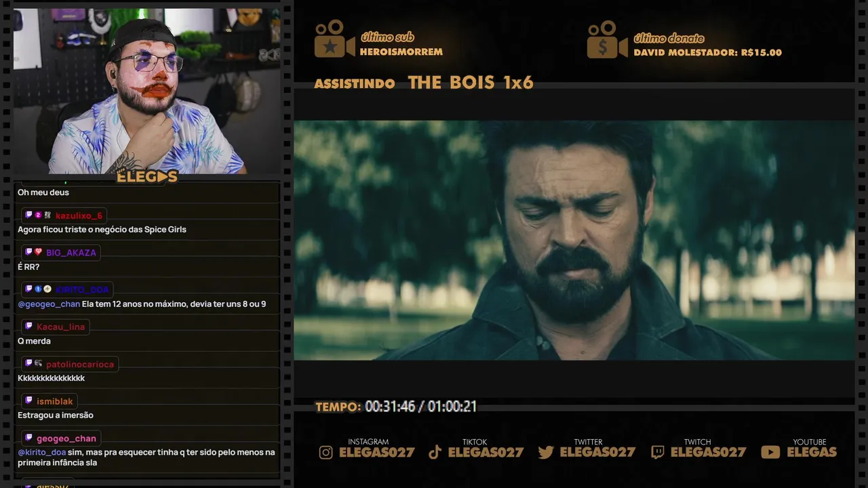This screenshot has width=868, height=488.
Task: Open the Kacau_lina username
Action: (x=61, y=327)
